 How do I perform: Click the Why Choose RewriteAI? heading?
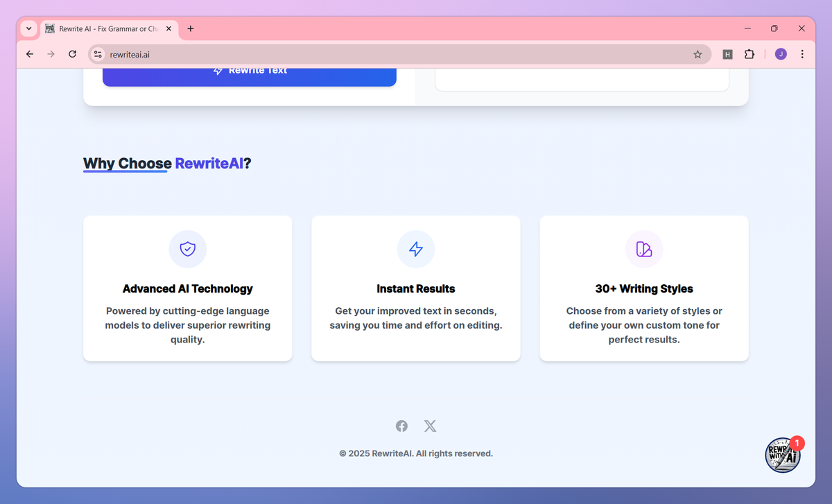coord(167,164)
